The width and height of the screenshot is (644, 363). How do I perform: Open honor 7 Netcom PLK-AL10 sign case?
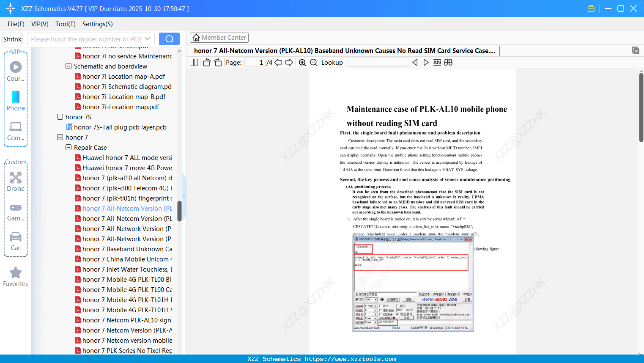(x=123, y=320)
